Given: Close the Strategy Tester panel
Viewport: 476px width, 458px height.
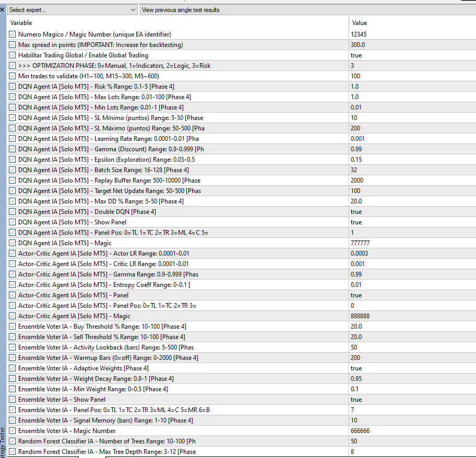Looking at the screenshot, I should click(x=3, y=9).
